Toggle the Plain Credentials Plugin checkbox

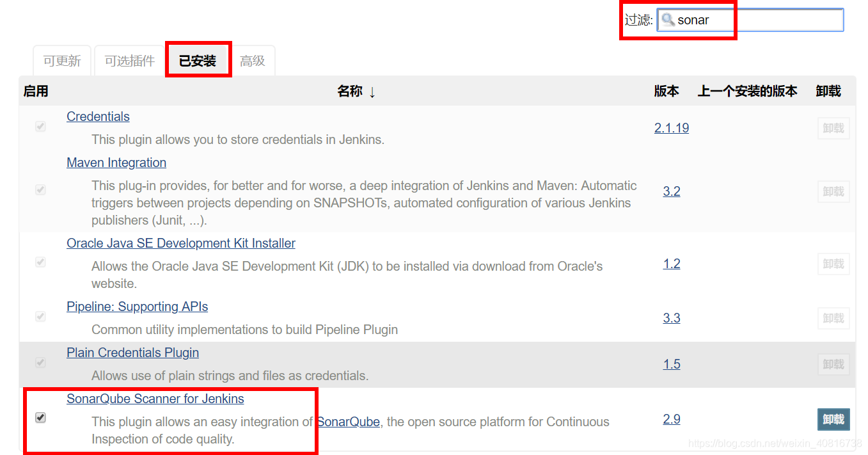pyautogui.click(x=40, y=363)
